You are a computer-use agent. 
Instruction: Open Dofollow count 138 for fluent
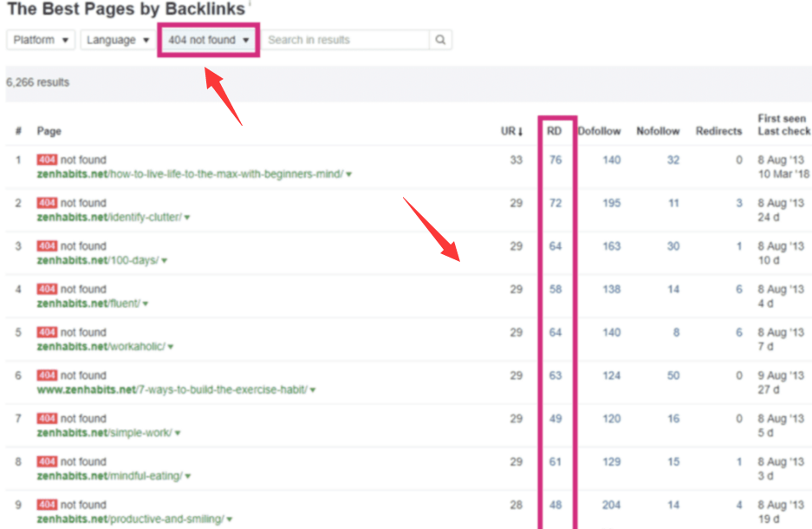point(611,289)
